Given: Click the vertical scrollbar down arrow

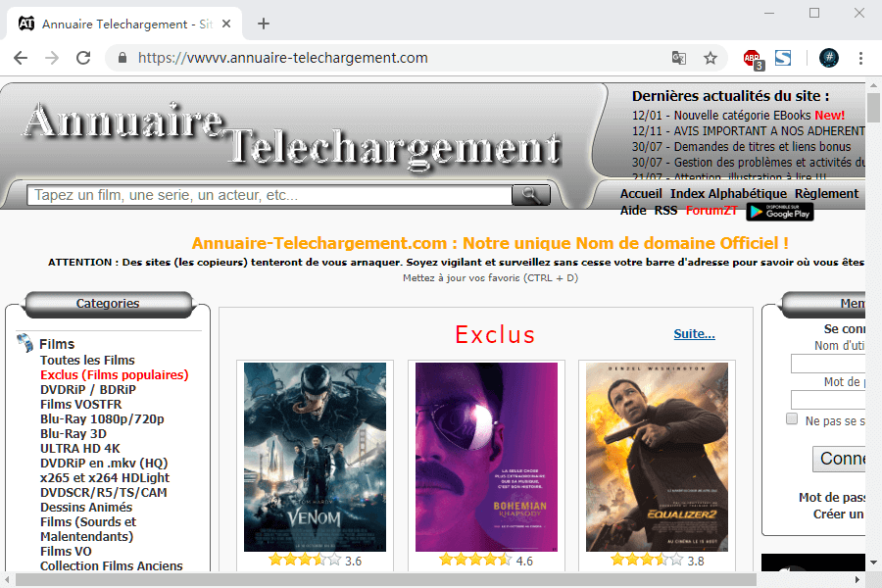Looking at the screenshot, I should [x=873, y=563].
